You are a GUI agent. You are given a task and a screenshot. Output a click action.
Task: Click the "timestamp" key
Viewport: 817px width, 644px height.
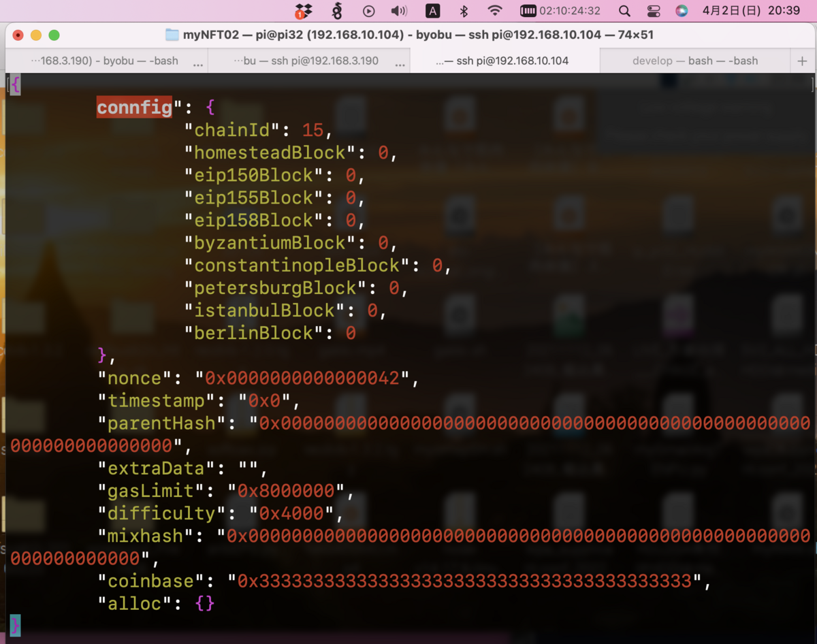(157, 400)
